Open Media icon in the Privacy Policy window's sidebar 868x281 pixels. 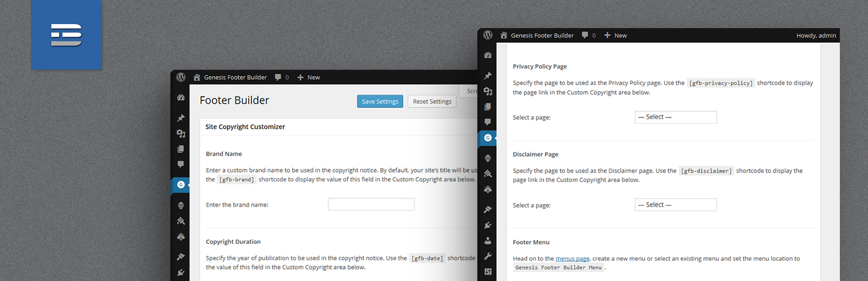tap(487, 91)
